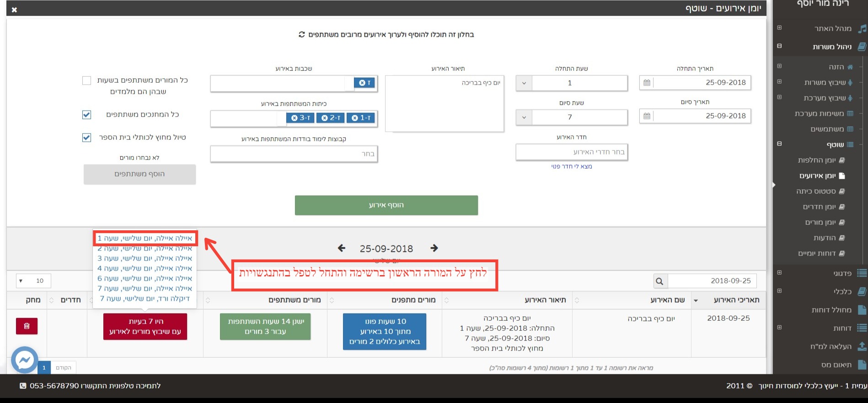This screenshot has height=403, width=868.
Task: Click the music note icon of מנהל האתר
Action: [862, 29]
